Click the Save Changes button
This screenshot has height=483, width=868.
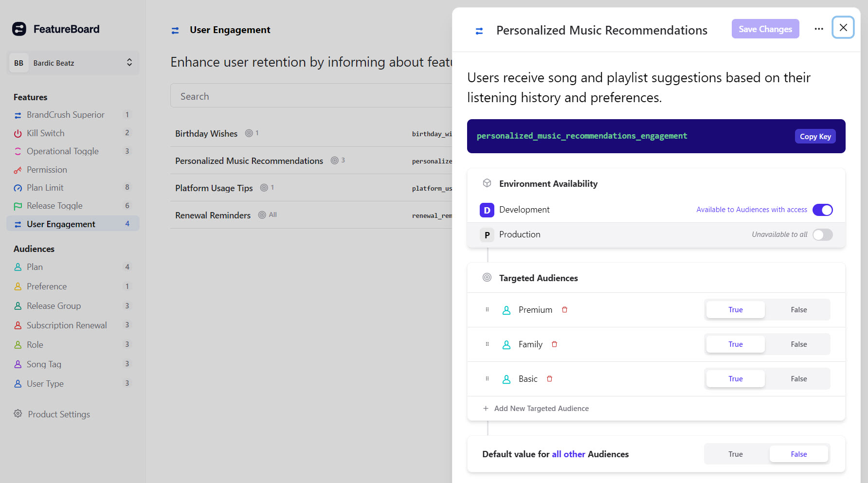click(765, 29)
